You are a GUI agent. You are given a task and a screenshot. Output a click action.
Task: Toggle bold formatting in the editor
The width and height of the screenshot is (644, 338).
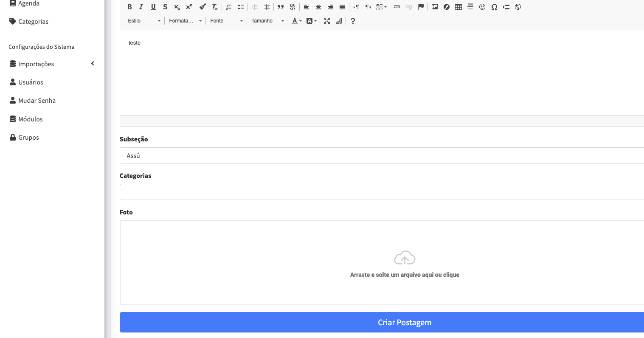[129, 7]
